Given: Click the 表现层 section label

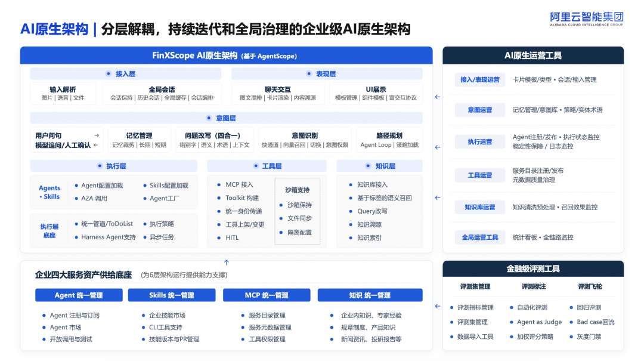Looking at the screenshot, I should tap(327, 74).
